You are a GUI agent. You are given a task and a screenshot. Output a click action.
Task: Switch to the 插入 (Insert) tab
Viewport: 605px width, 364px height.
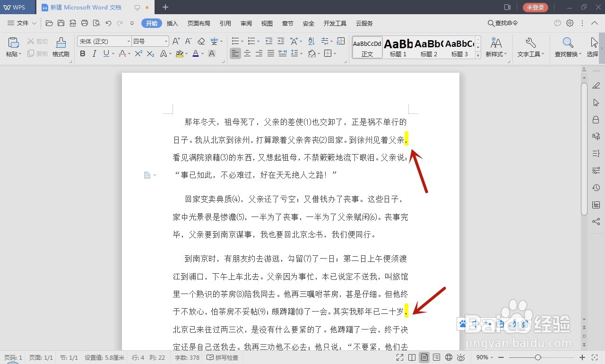[x=173, y=23]
